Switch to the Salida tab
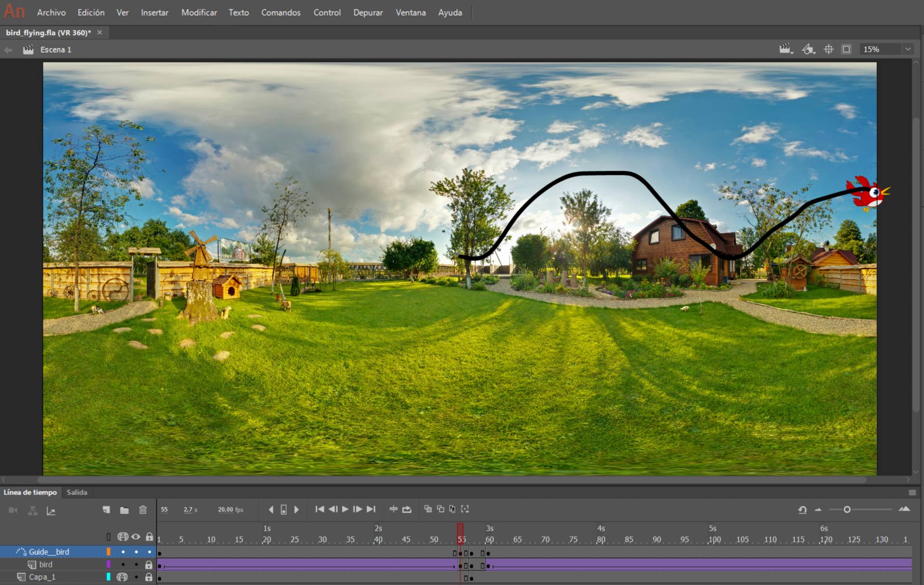 77,492
